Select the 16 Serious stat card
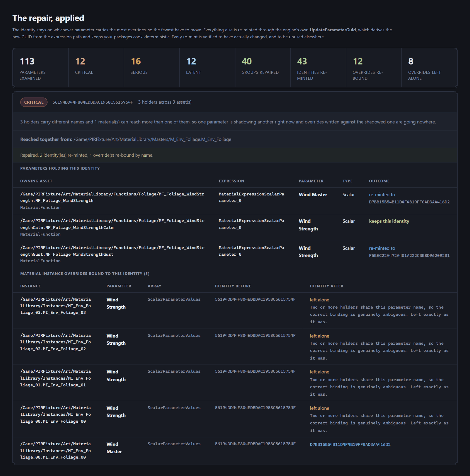The height and width of the screenshot is (476, 470). tap(152, 68)
